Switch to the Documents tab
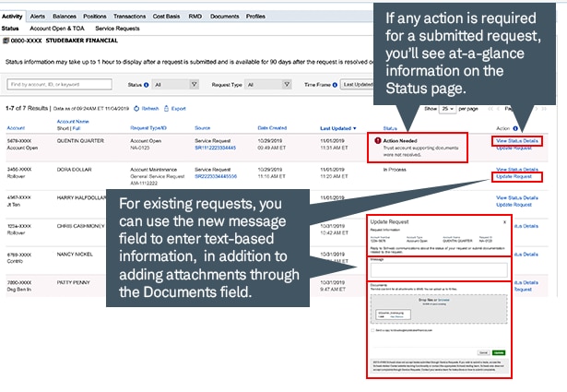This screenshot has width=567, height=392. pos(225,17)
